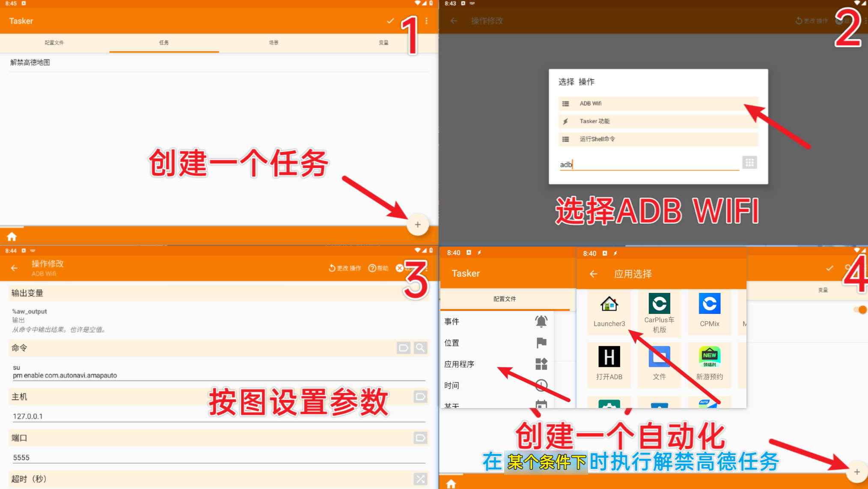Choose Tasker 功能 in the action dialog

(x=658, y=121)
